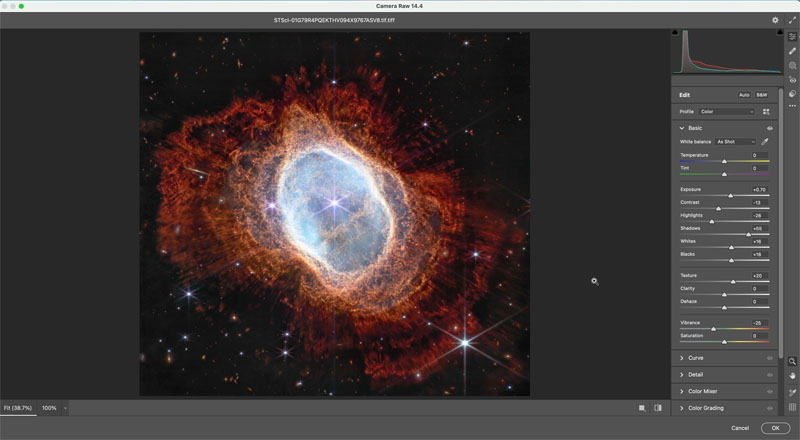Click the Vibrance value field -25
Image resolution: width=800 pixels, height=440 pixels.
tap(759, 323)
